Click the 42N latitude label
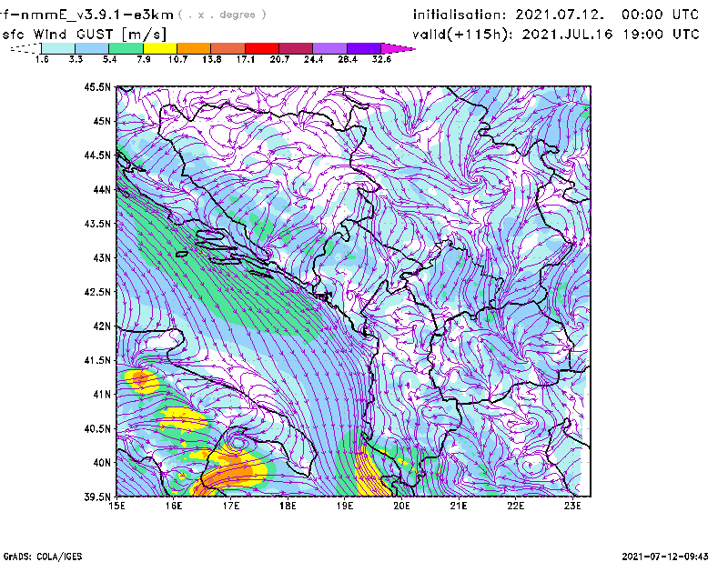The image size is (728, 562). click(x=102, y=326)
